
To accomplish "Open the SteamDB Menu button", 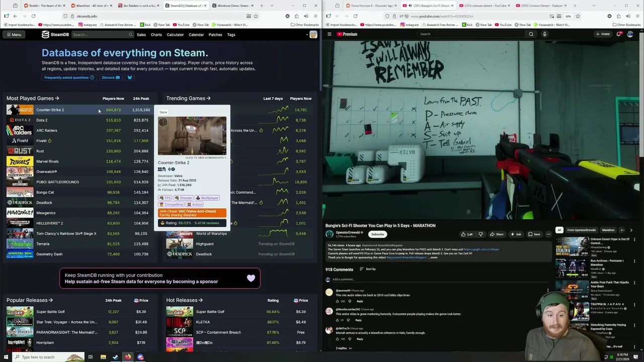I will (14, 35).
